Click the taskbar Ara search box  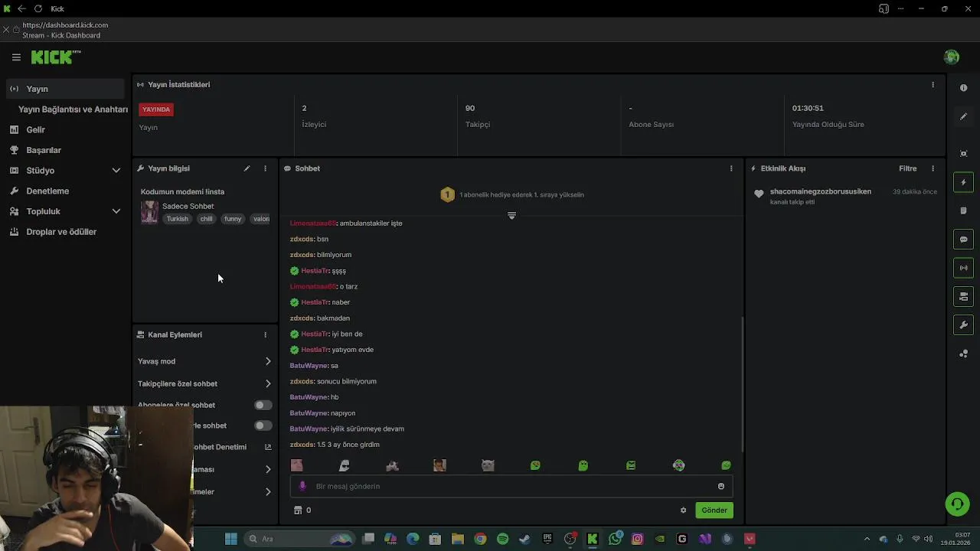[x=299, y=539]
